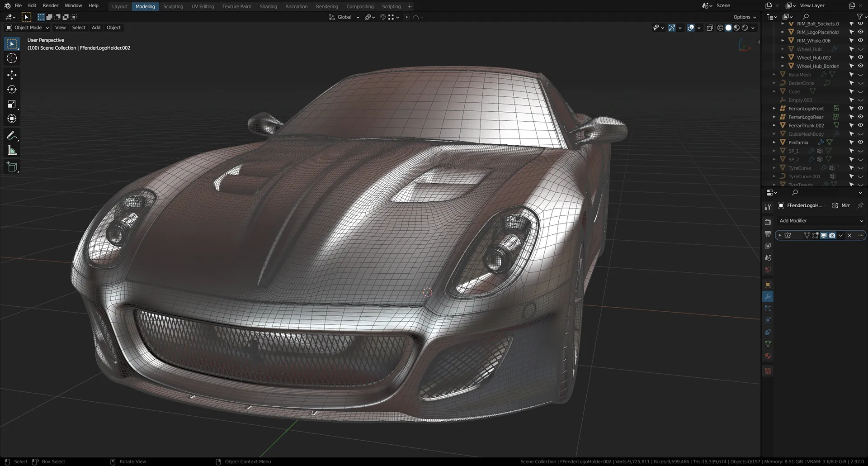Activate the Rotate tool
This screenshot has height=466, width=868.
coord(12,90)
